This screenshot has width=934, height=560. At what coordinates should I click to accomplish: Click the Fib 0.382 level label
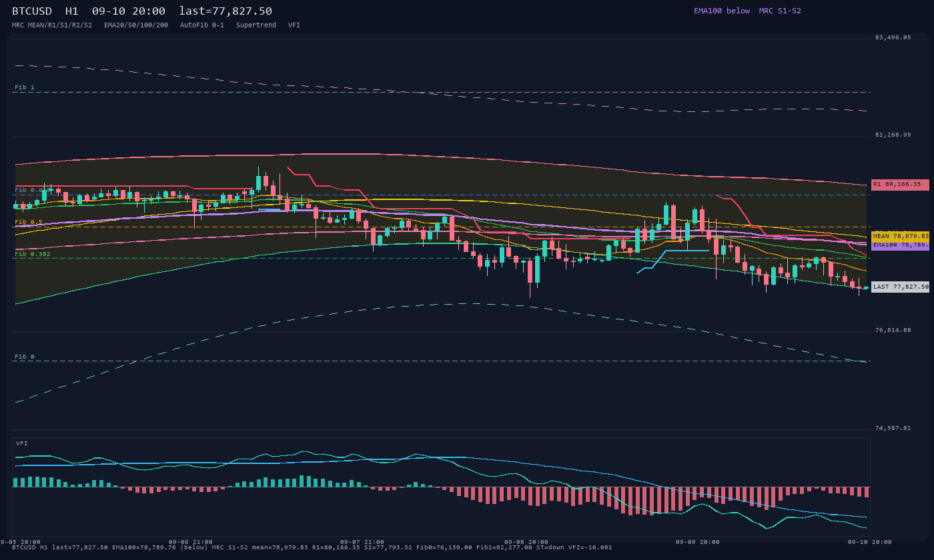[33, 254]
